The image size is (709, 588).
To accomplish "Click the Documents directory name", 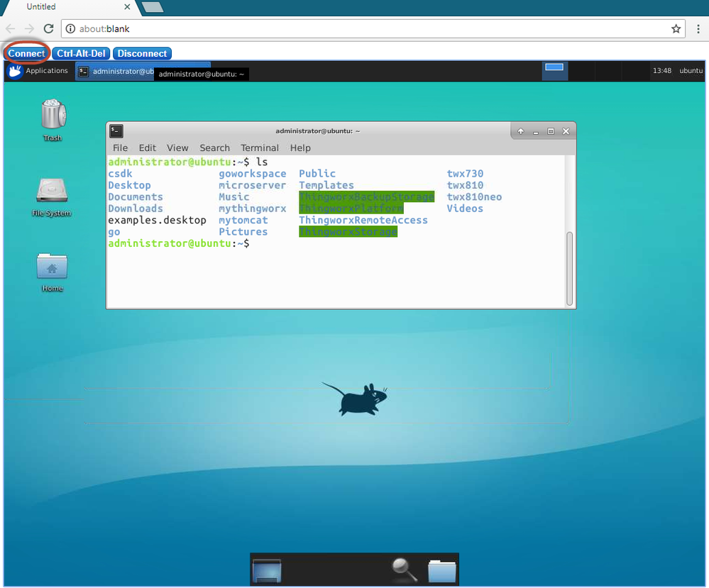I will point(135,197).
